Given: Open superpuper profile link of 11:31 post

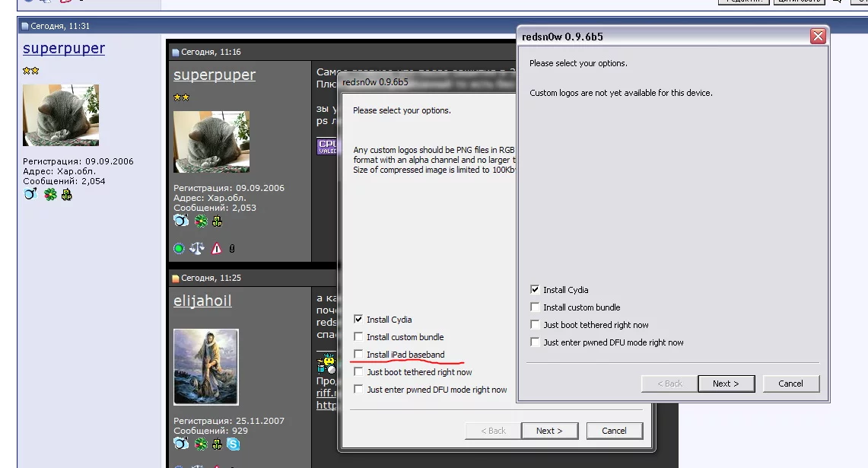Looking at the screenshot, I should 64,48.
